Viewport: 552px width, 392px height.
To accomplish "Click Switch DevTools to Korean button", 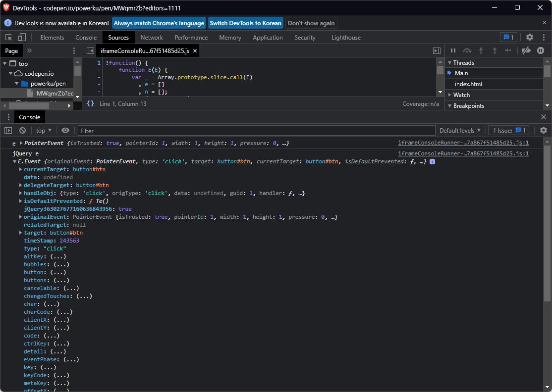I will coord(245,23).
